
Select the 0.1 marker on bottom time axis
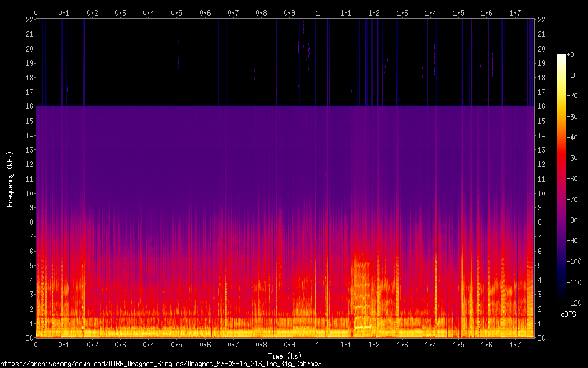64,344
